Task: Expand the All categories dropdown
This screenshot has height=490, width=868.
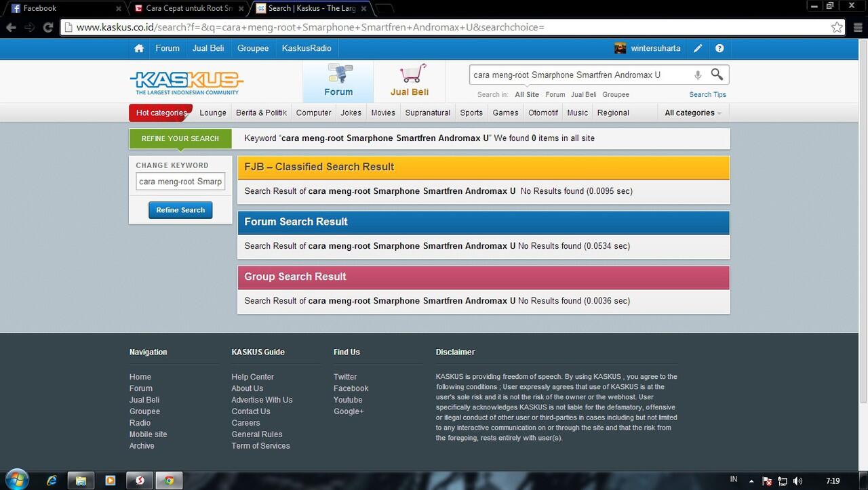Action: click(693, 113)
